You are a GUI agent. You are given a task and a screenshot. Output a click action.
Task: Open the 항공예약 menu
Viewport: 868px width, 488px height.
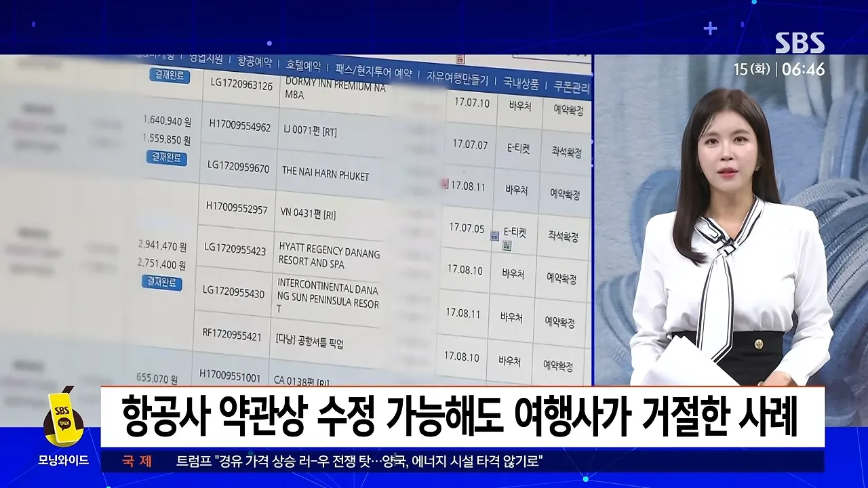click(x=254, y=62)
